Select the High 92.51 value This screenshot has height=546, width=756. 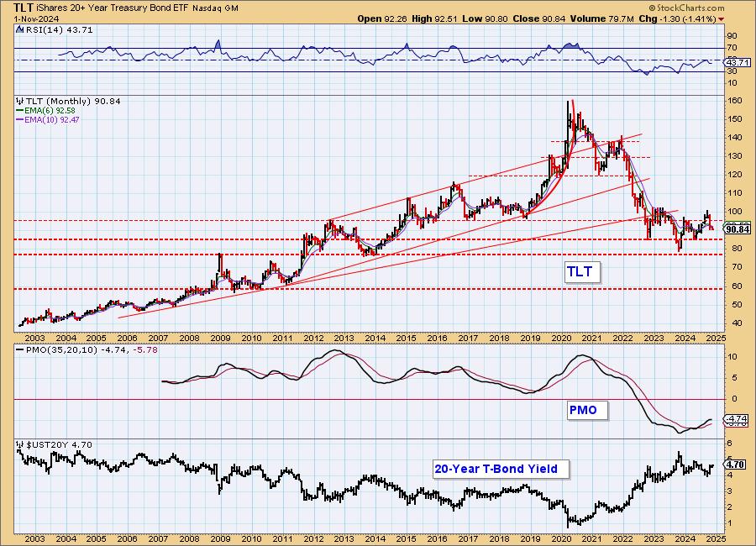[x=434, y=18]
